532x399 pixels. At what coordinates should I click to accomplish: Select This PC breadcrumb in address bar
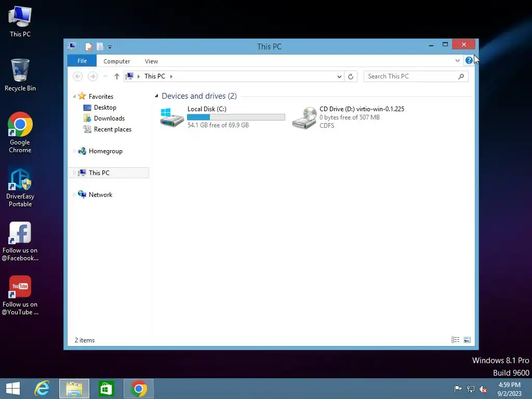[x=155, y=76]
